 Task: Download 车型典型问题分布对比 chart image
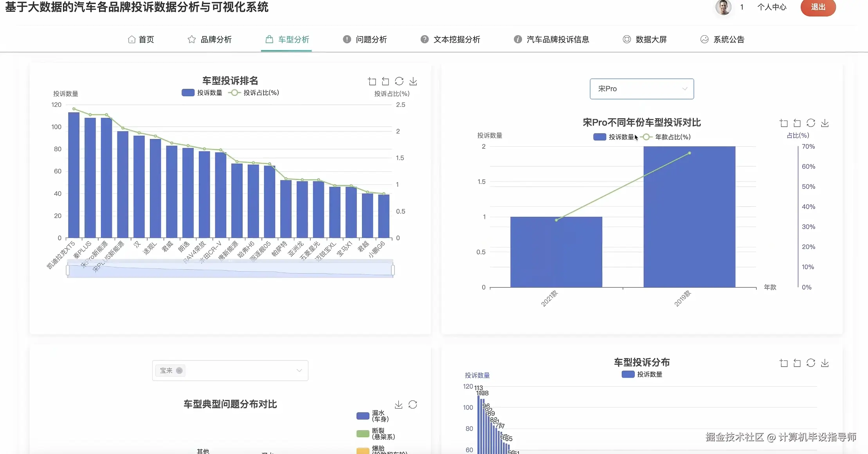click(x=399, y=405)
